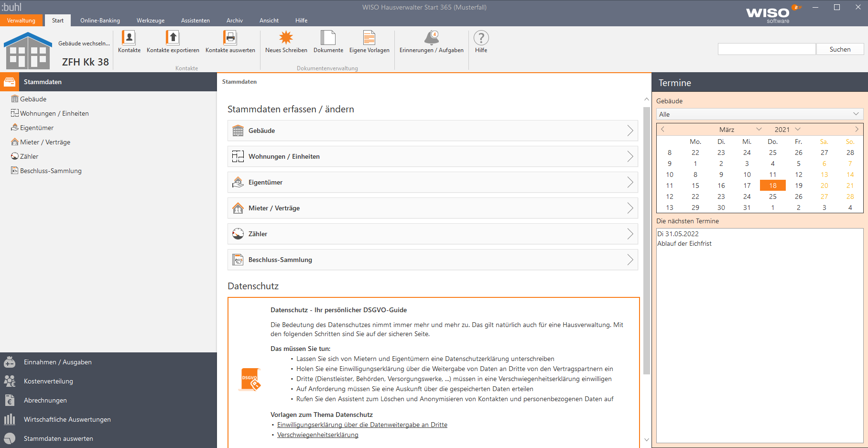Open the Dokumente icon
The image size is (868, 448).
[x=328, y=38]
